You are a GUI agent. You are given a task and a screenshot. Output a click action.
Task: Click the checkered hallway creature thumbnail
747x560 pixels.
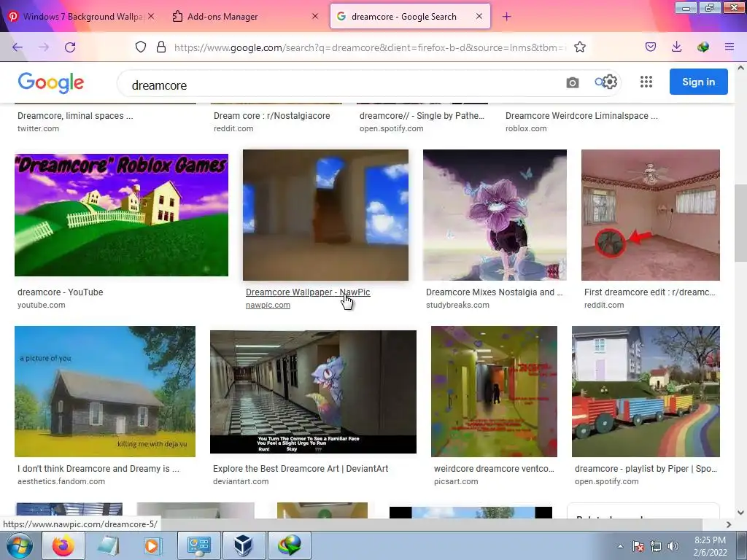click(313, 392)
